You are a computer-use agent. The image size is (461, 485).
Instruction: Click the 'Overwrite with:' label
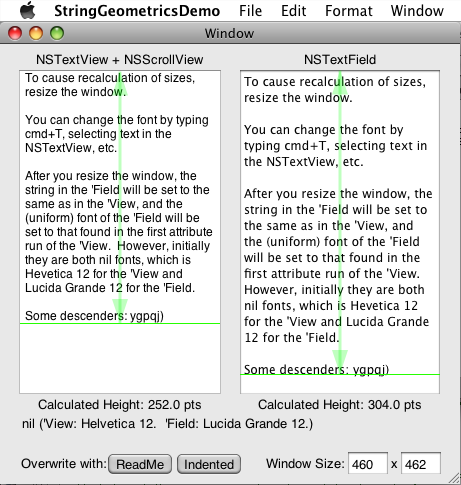coord(64,464)
